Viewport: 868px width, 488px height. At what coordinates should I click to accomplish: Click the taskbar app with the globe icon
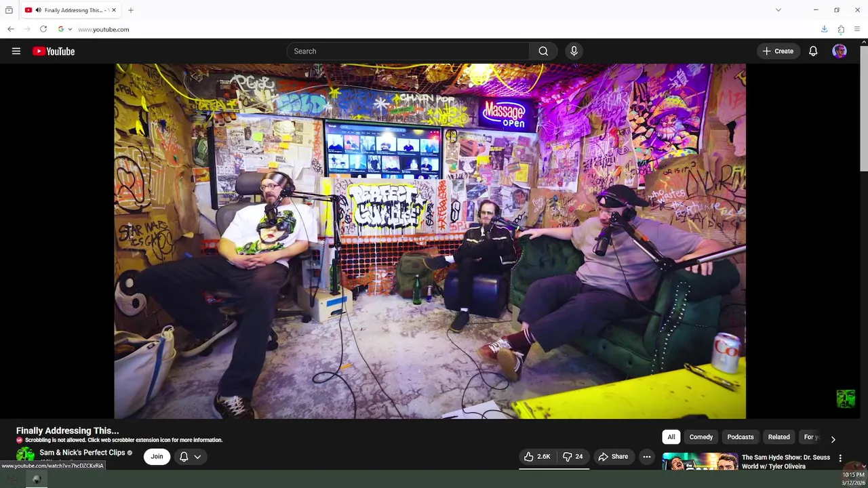click(x=37, y=479)
